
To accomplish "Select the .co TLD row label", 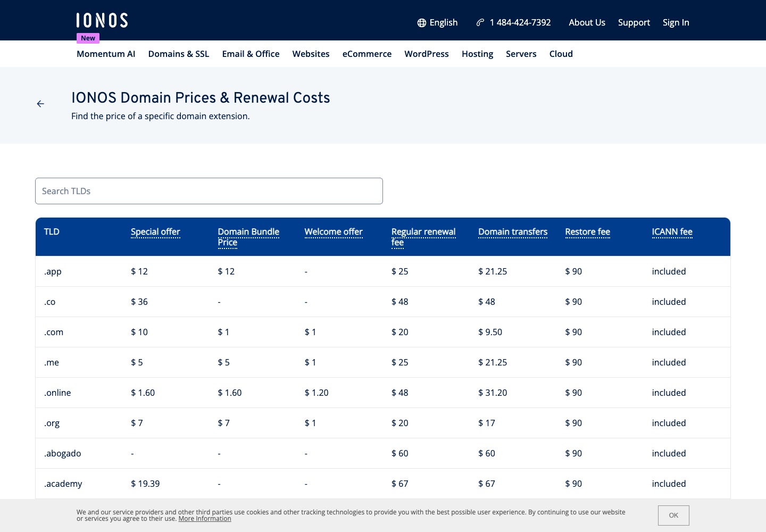I will click(50, 302).
